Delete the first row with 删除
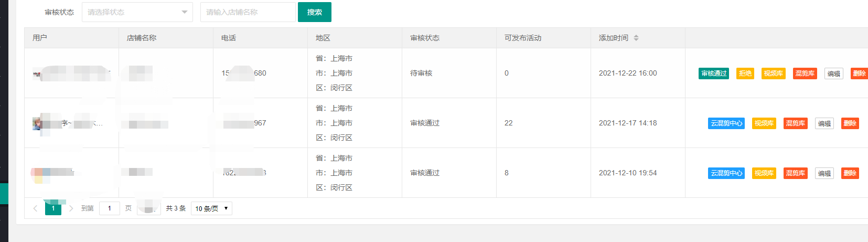 point(859,73)
